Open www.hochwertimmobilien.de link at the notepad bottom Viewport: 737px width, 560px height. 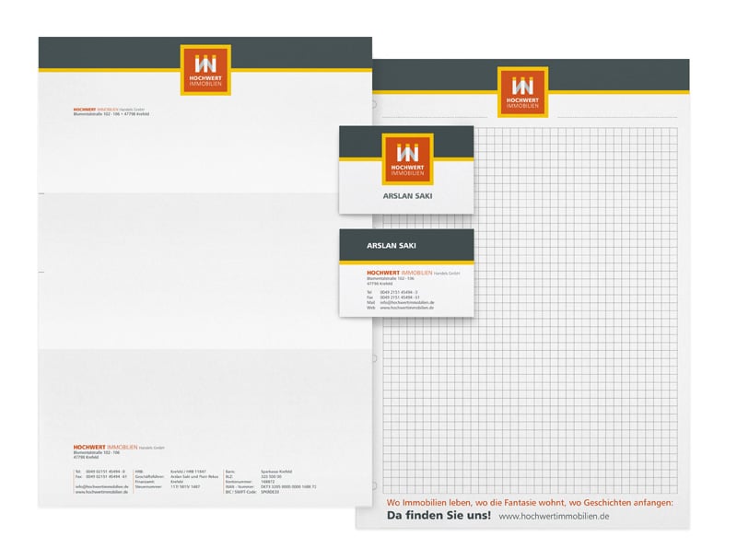point(554,517)
